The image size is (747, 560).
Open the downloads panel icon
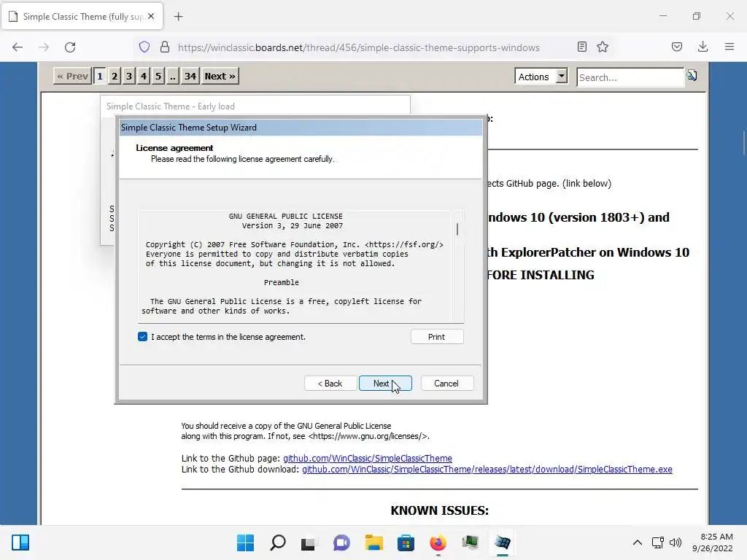[703, 47]
